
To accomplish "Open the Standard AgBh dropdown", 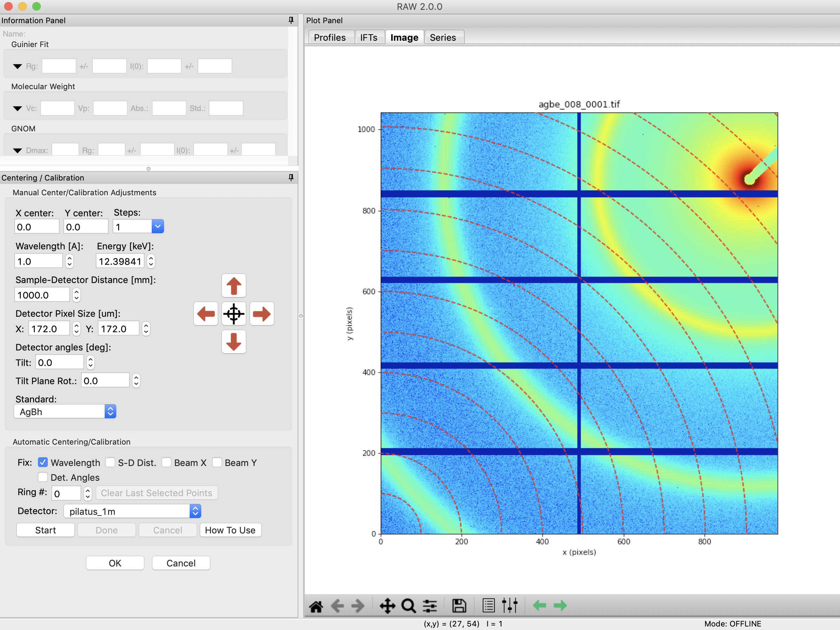I will coord(65,412).
